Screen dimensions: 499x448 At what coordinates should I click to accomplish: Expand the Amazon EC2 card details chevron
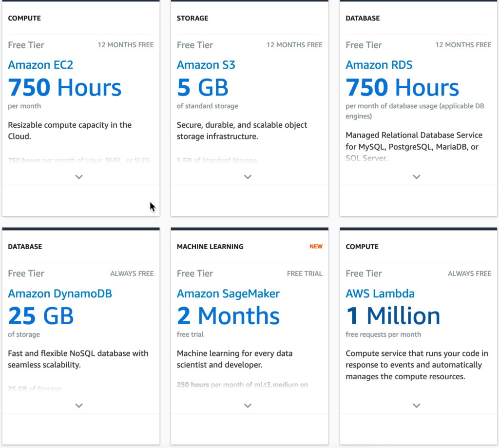[x=79, y=177]
